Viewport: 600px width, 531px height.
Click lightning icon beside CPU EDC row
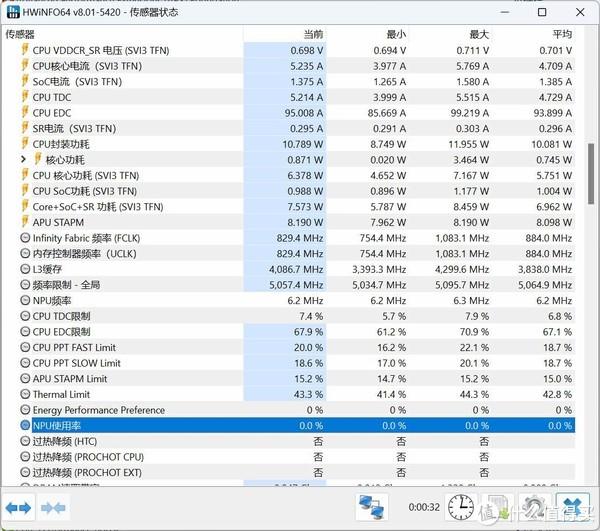[x=25, y=112]
